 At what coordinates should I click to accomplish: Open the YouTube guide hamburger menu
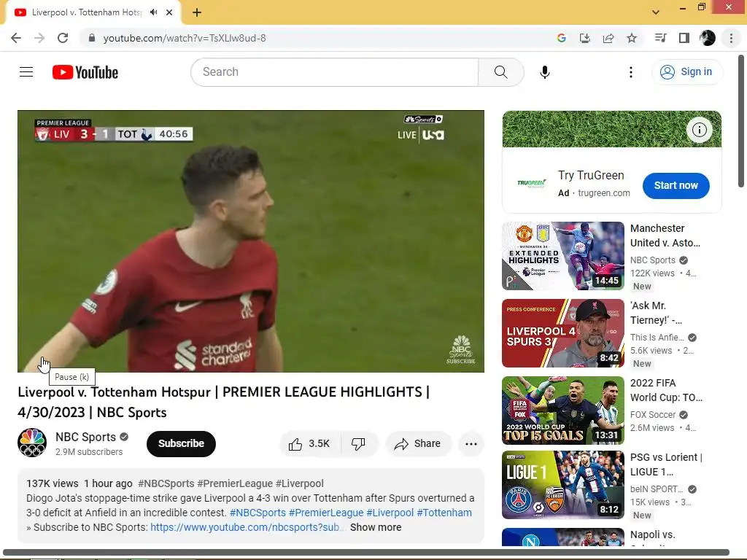click(26, 72)
